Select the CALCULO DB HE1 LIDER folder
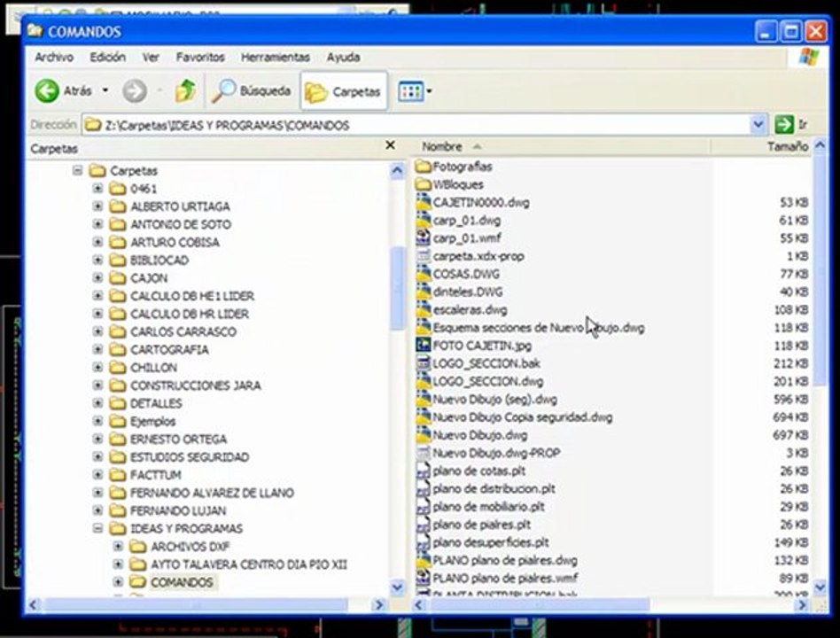840x638 pixels. pos(192,296)
